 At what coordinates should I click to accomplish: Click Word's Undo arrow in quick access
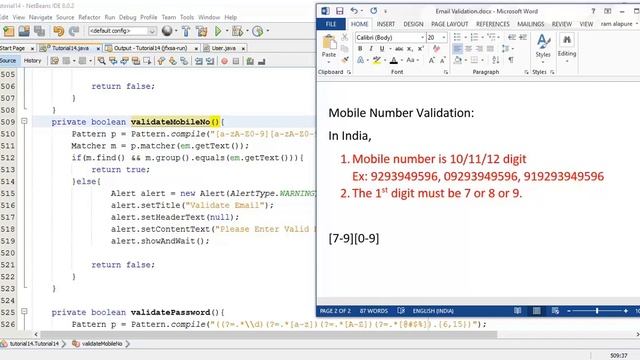click(354, 11)
